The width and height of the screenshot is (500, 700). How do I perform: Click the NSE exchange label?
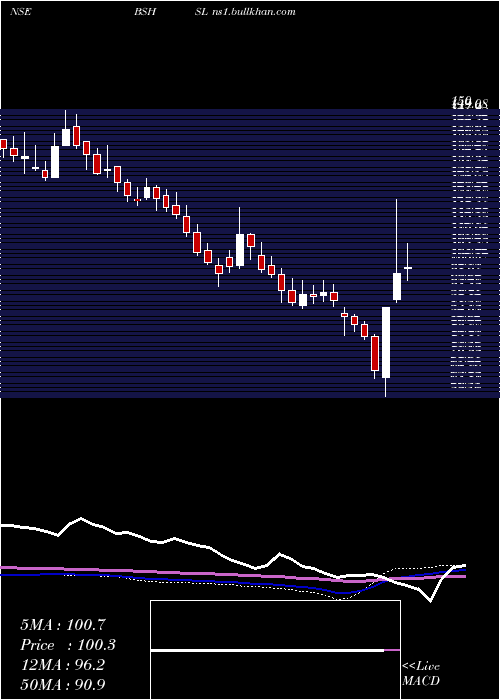point(21,12)
